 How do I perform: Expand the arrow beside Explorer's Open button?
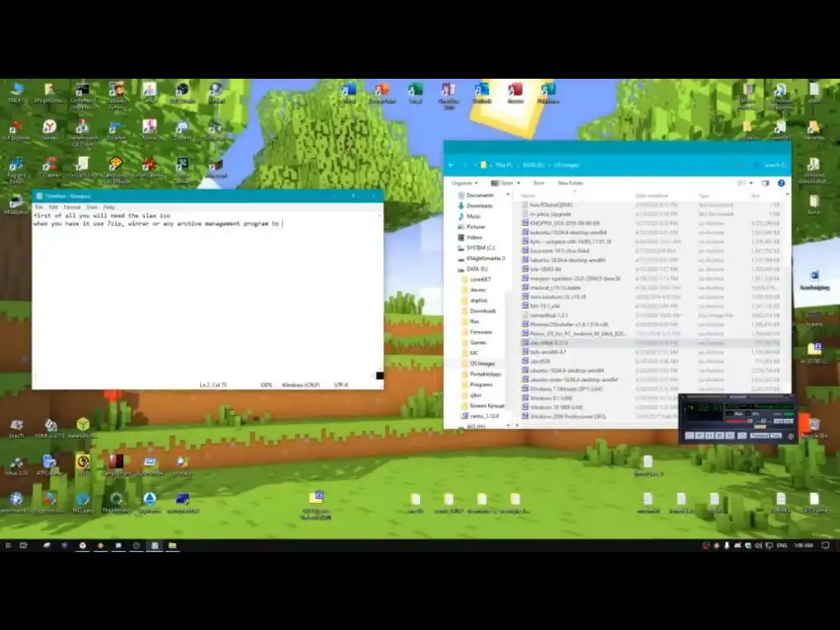click(x=518, y=183)
